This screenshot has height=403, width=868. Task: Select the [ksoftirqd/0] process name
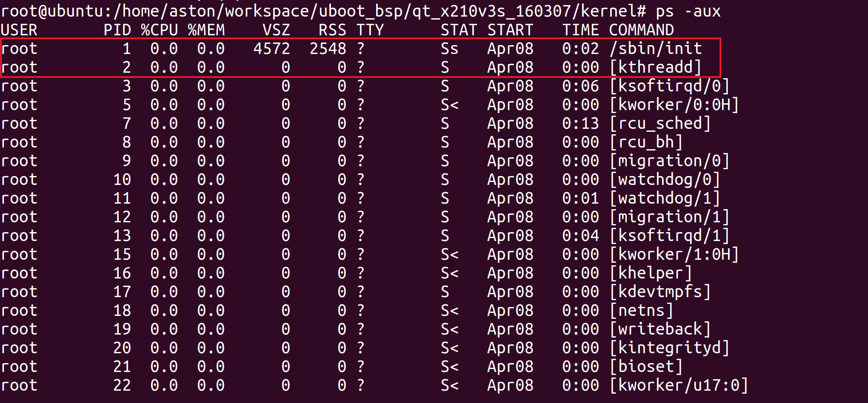[x=670, y=86]
